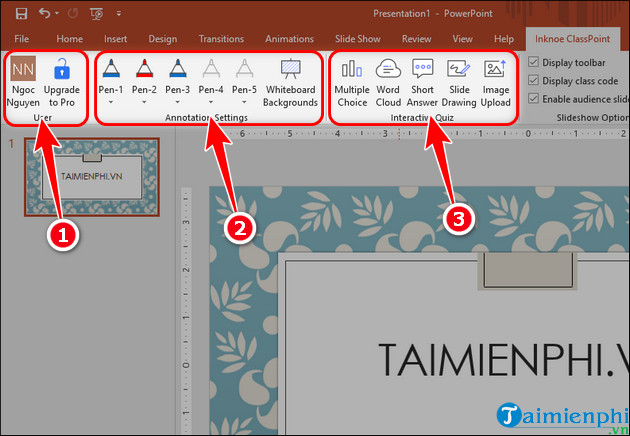Expand the Pen-5 dropdown arrow
This screenshot has width=630, height=436.
pos(244,102)
